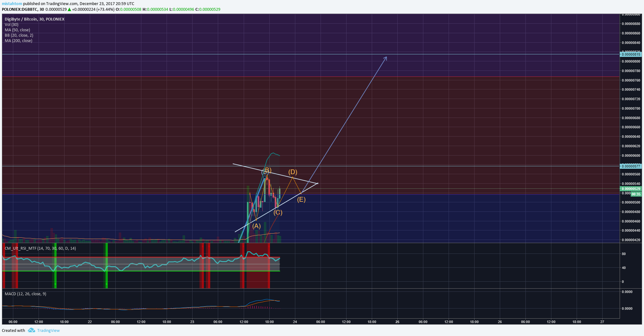644x336 pixels.
Task: Select the MA (50, close) indicator label
Action: [x=17, y=30]
